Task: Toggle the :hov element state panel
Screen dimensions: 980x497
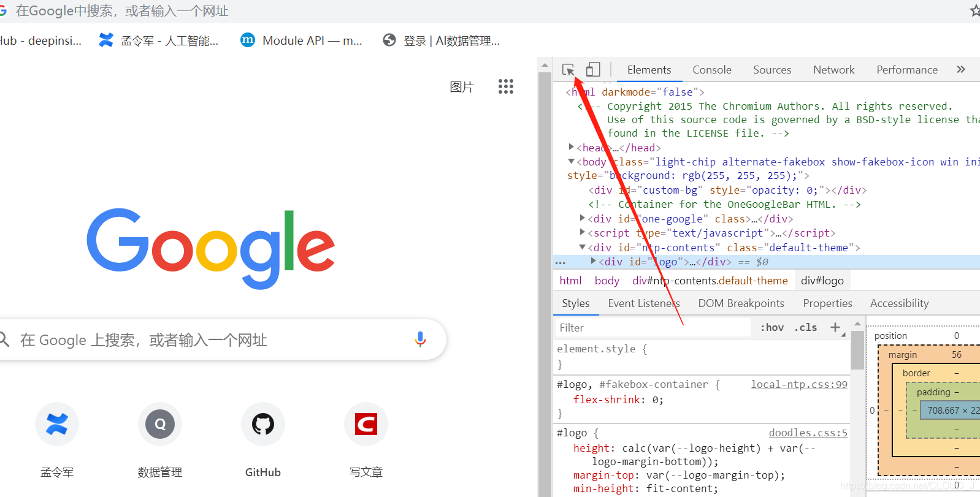Action: click(772, 327)
